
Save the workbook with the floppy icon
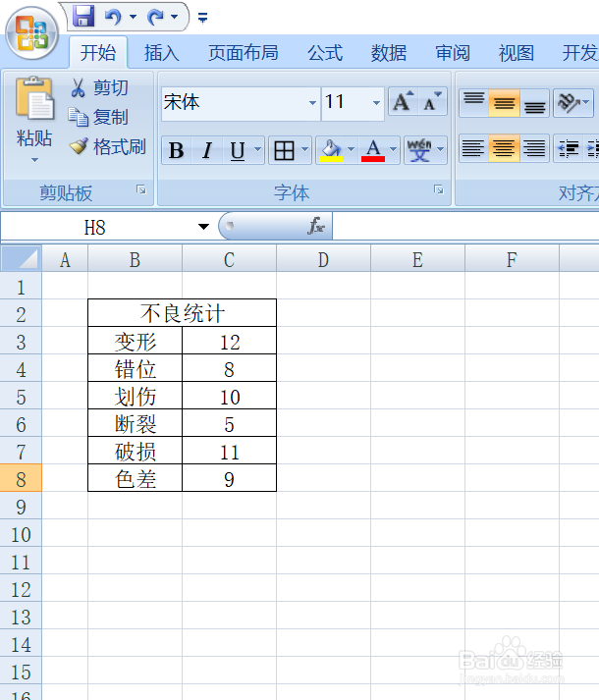[x=83, y=16]
